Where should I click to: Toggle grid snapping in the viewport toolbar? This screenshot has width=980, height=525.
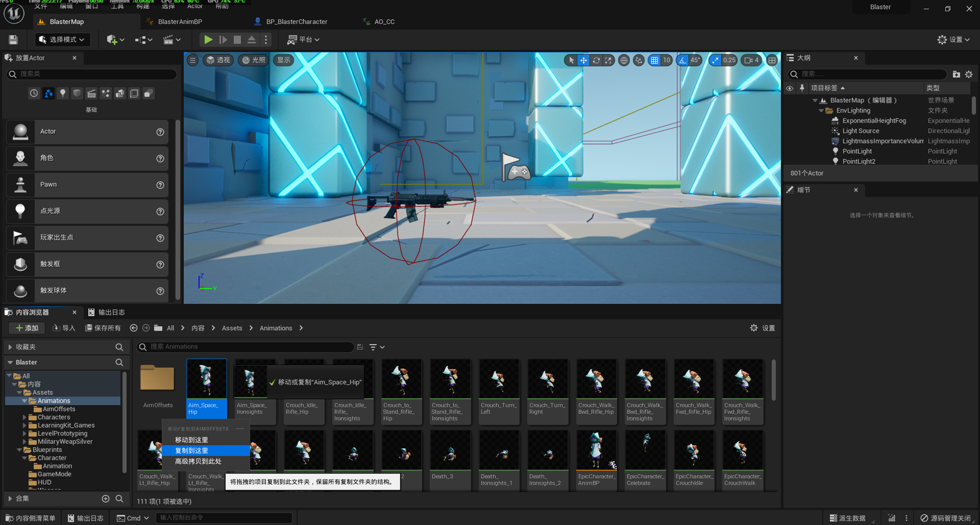click(x=655, y=60)
